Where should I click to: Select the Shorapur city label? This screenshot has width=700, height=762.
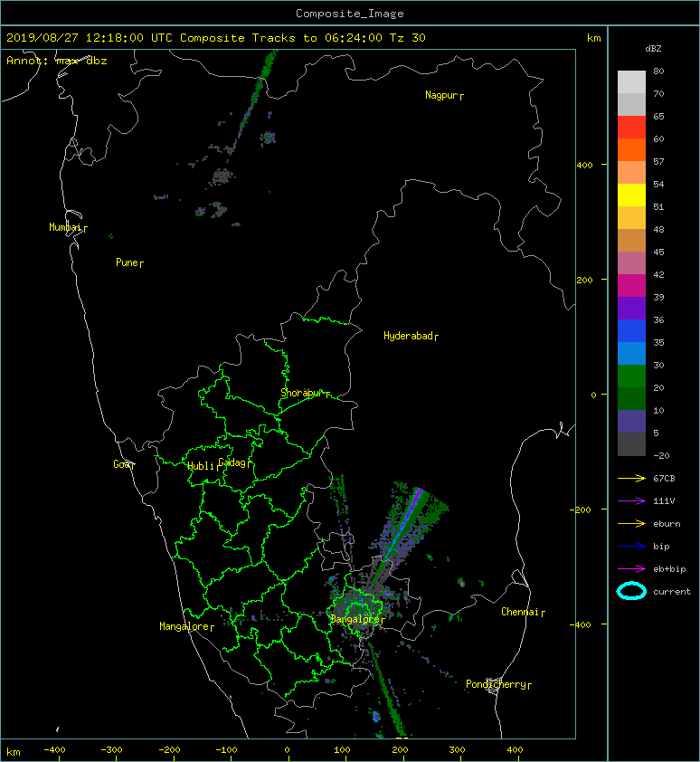[x=305, y=393]
